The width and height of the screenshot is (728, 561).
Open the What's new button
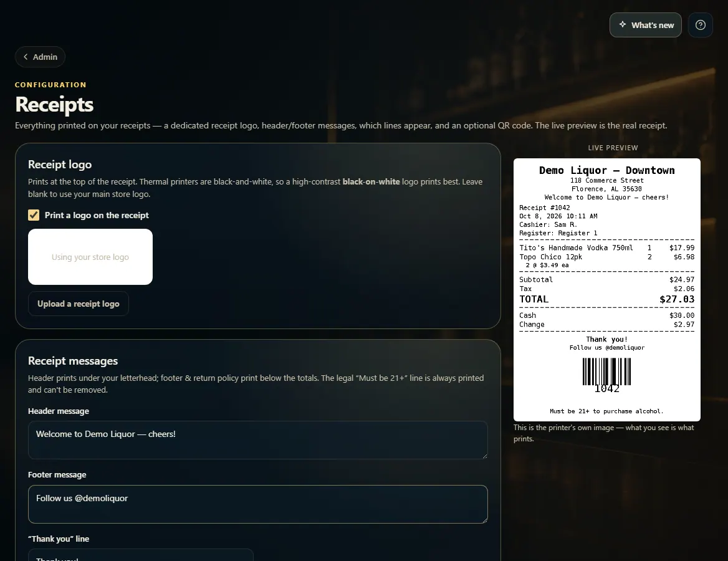(x=645, y=25)
